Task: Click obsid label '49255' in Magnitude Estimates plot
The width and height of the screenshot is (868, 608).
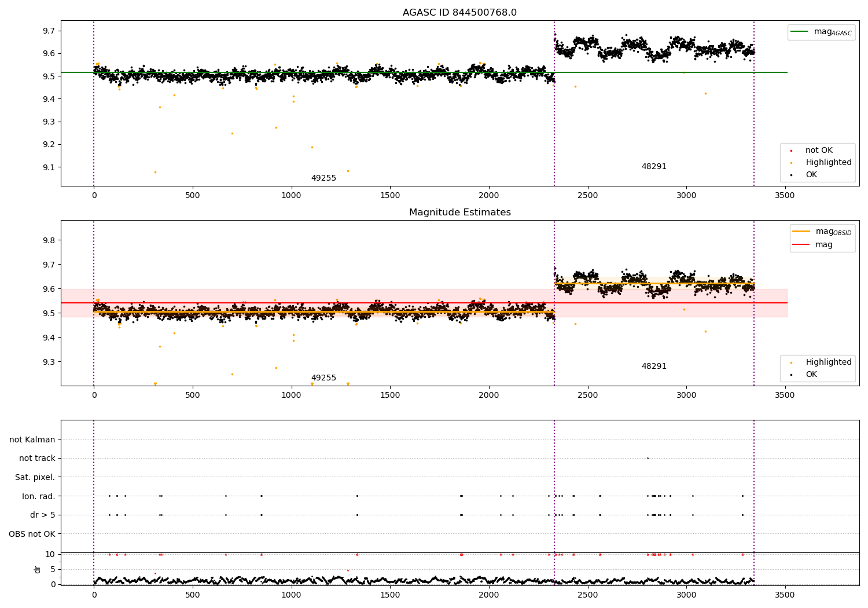Action: tap(323, 378)
